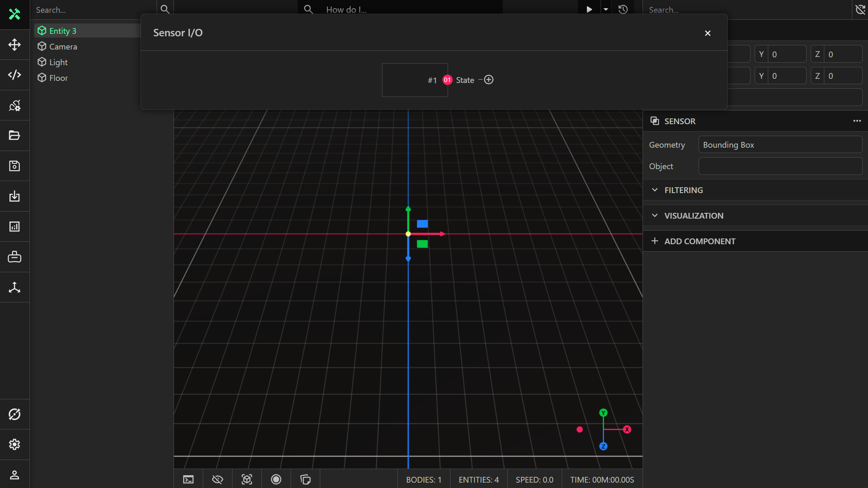Select the move/translate tool icon
Image resolution: width=868 pixels, height=488 pixels.
pos(14,45)
